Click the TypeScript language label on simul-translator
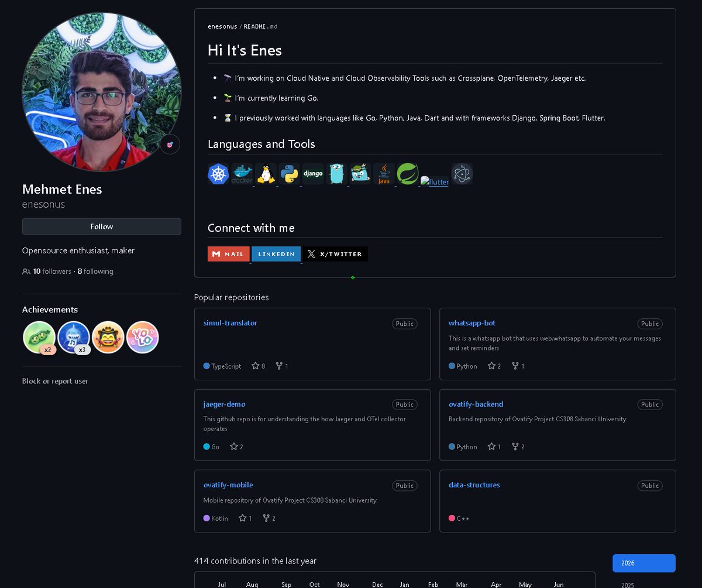Viewport: 702px width, 588px height. pos(226,366)
